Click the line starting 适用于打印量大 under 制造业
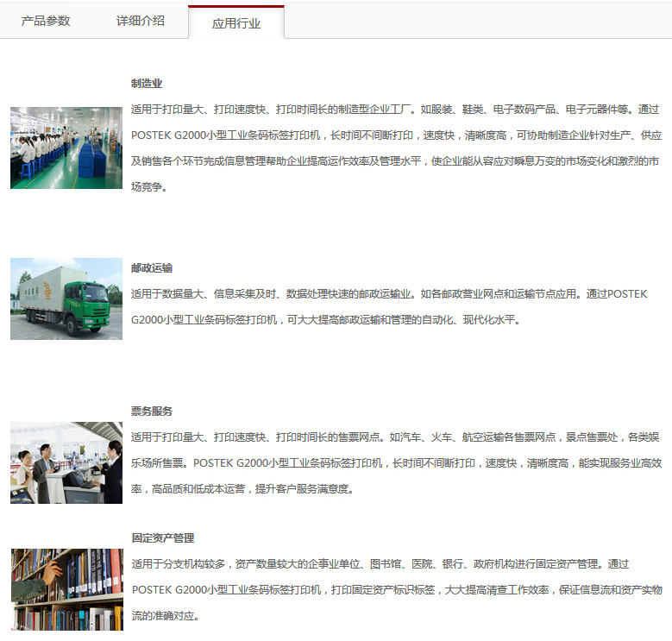This screenshot has height=641, width=672. pyautogui.click(x=395, y=110)
